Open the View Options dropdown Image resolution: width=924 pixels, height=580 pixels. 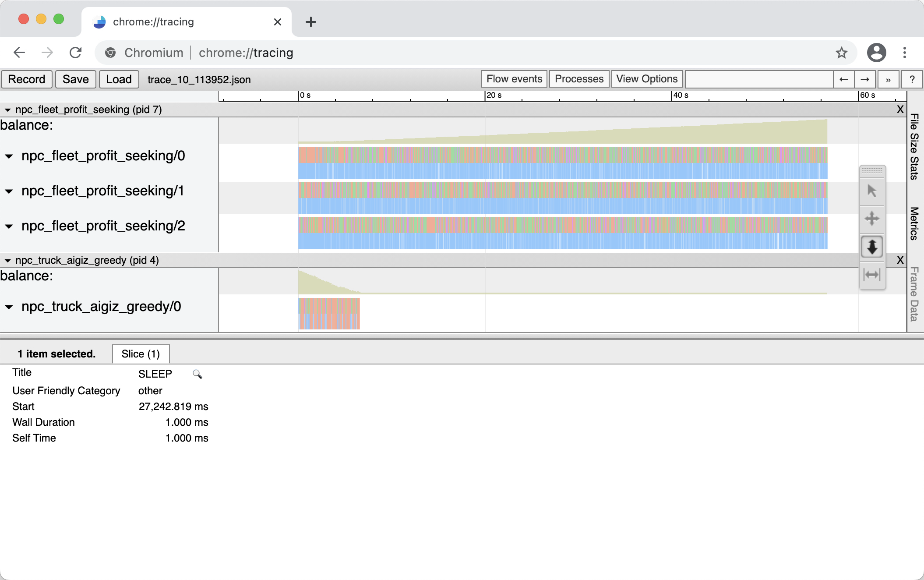pyautogui.click(x=646, y=79)
